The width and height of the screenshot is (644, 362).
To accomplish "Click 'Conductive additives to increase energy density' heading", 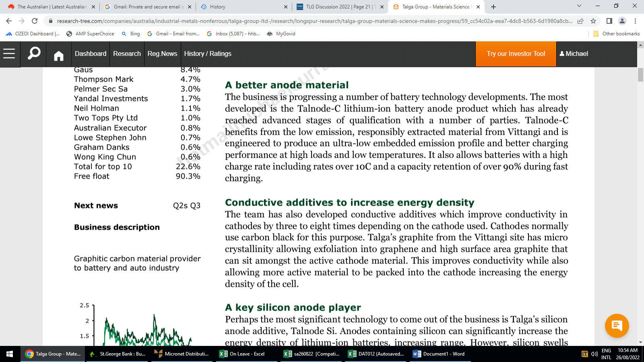I will tap(349, 202).
